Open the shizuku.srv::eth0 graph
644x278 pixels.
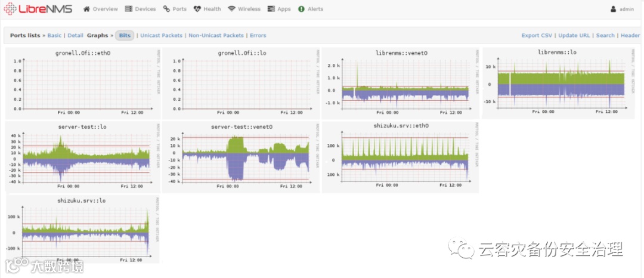401,157
